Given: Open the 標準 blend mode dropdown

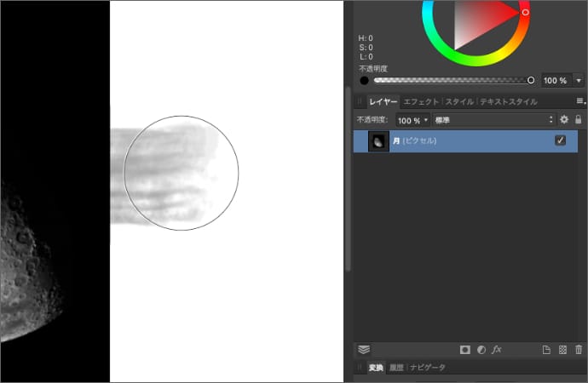Looking at the screenshot, I should (x=494, y=120).
